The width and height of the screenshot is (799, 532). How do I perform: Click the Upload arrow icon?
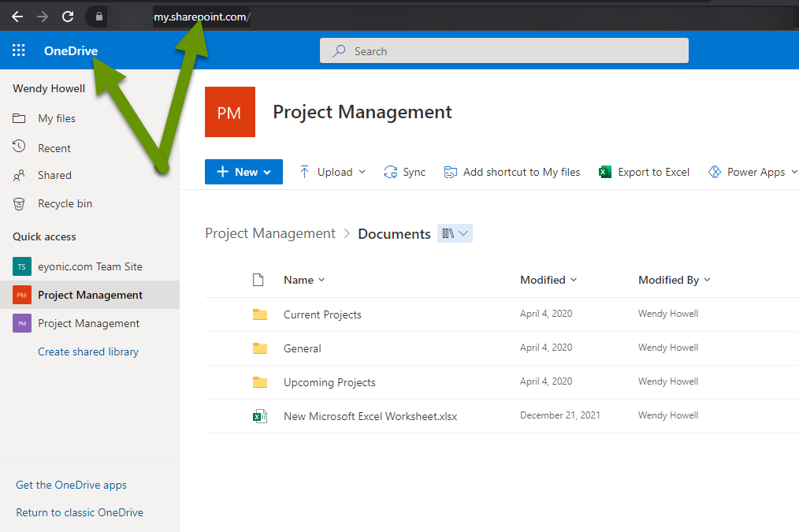[304, 172]
